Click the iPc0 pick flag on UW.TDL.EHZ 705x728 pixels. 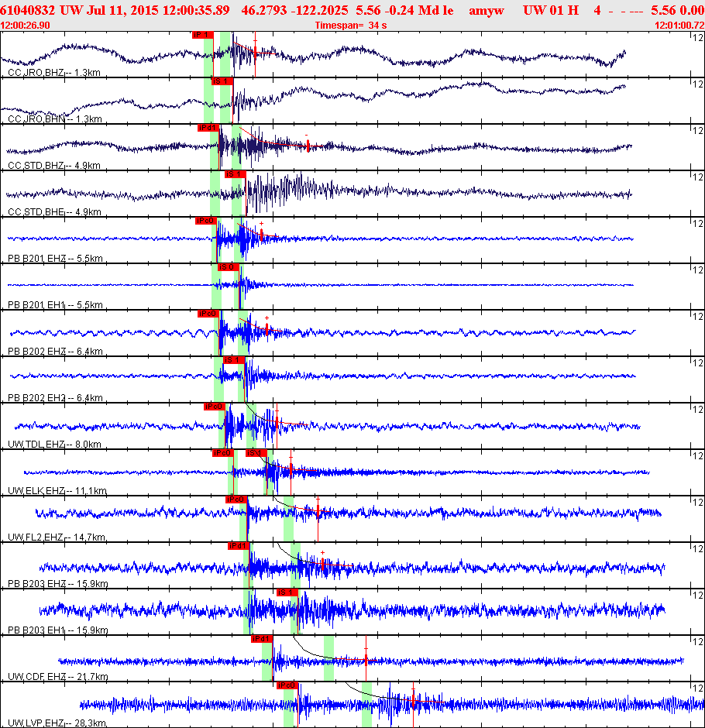215,407
